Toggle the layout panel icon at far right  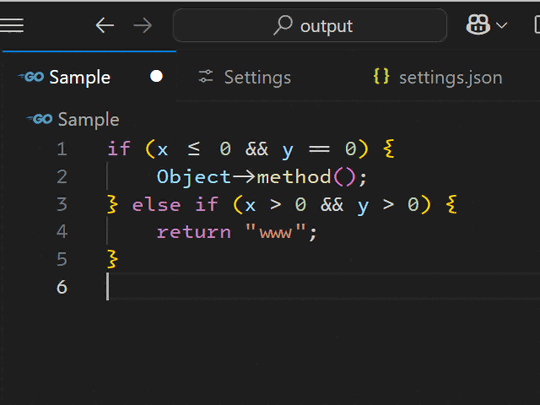click(537, 25)
